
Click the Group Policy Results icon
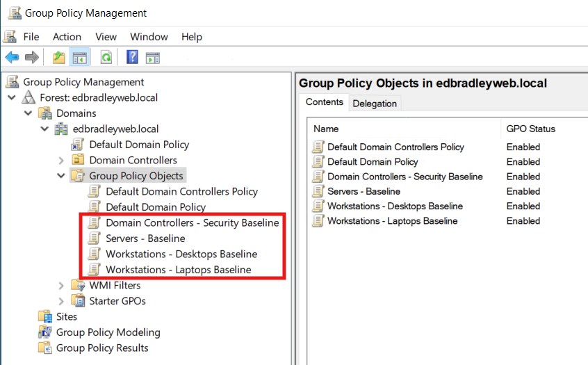pyautogui.click(x=45, y=348)
